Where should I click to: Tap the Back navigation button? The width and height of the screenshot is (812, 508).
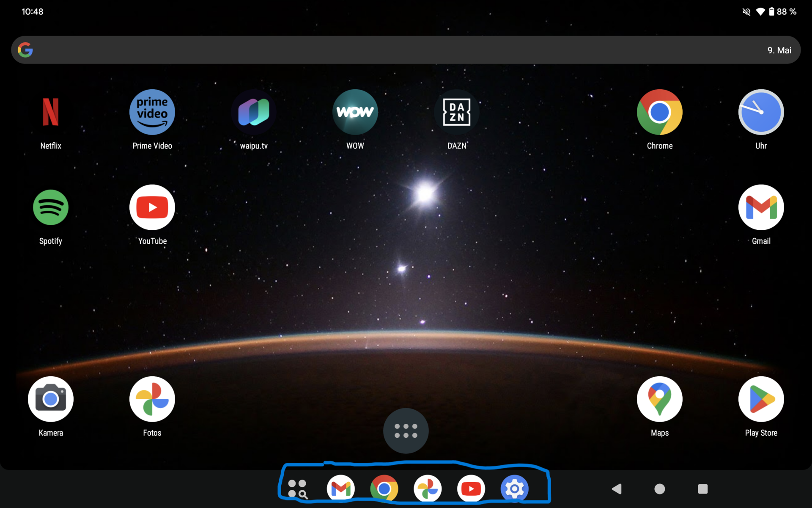click(x=617, y=489)
